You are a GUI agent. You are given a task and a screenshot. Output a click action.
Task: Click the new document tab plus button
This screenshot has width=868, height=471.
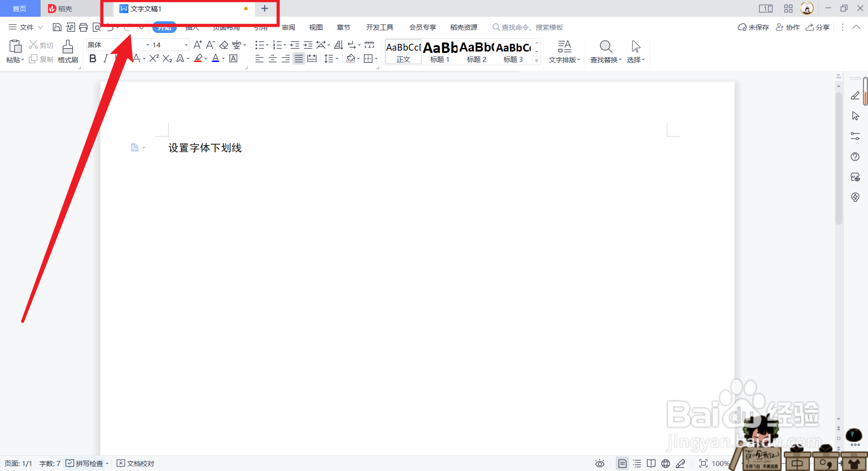[265, 9]
